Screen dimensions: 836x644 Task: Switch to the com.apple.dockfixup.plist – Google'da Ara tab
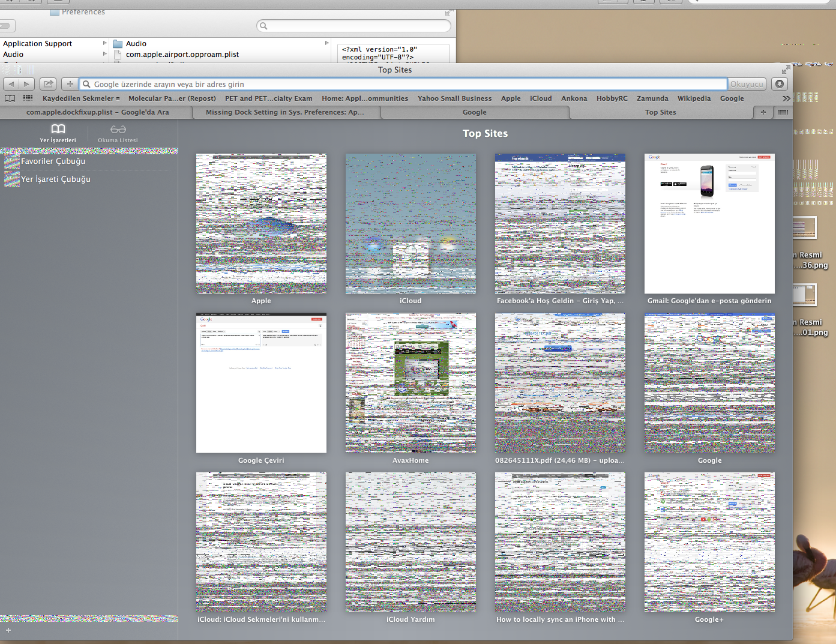click(x=97, y=112)
